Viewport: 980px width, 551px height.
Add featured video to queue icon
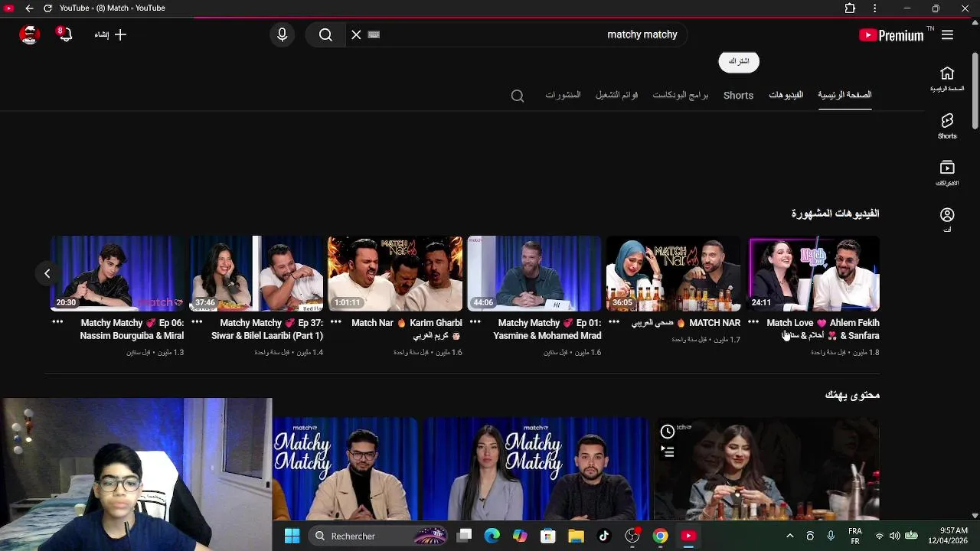[668, 452]
